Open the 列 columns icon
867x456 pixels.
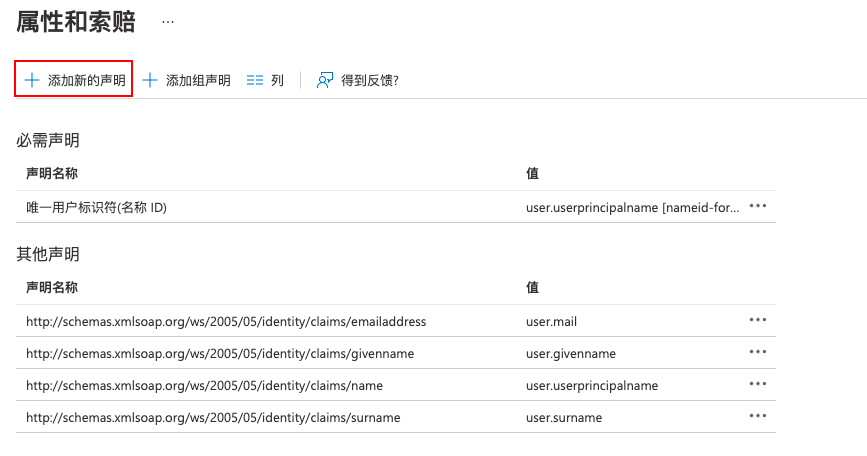255,80
